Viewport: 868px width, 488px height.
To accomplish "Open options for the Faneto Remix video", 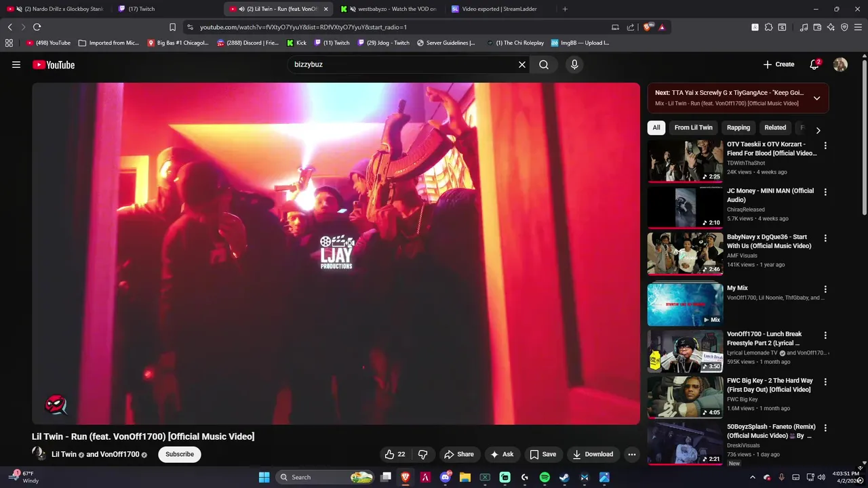I will (825, 428).
